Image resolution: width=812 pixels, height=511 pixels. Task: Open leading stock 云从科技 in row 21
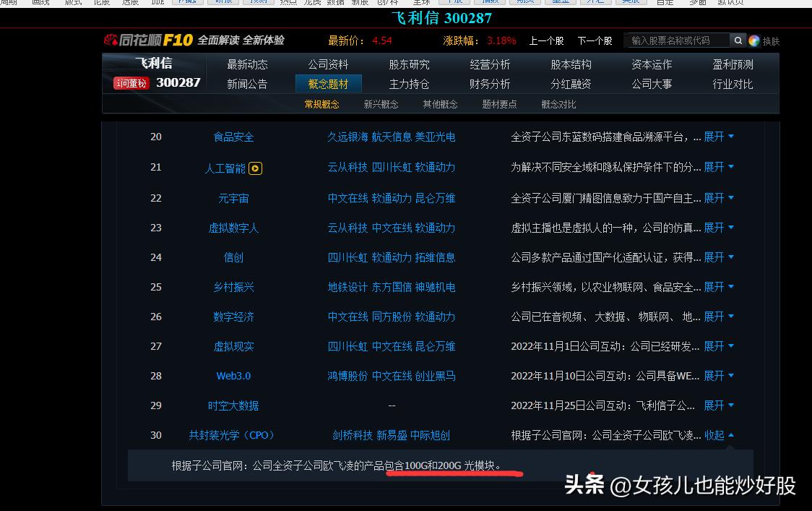(347, 168)
